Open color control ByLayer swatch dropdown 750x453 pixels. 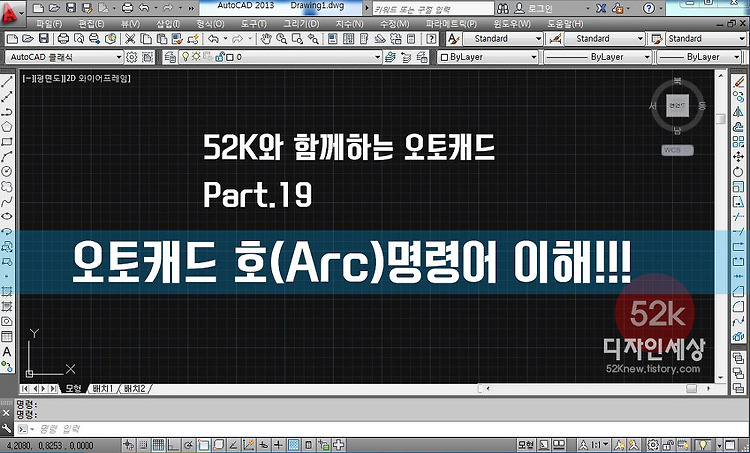point(488,57)
